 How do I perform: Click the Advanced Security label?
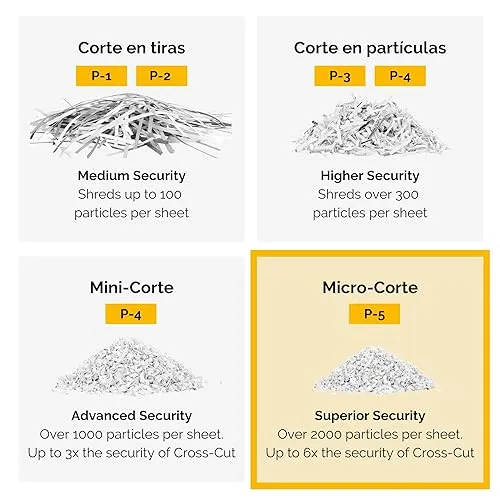click(132, 416)
